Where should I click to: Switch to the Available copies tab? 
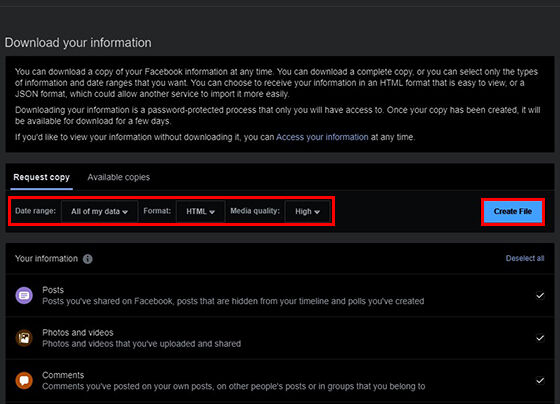pos(119,177)
